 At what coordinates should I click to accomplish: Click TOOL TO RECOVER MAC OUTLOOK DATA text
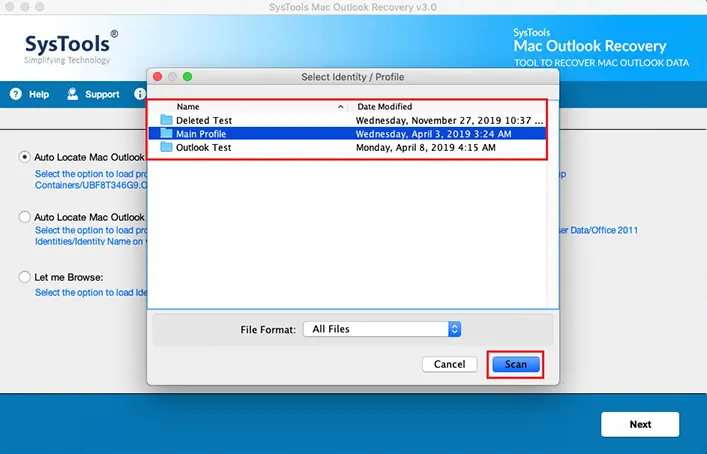[x=601, y=63]
